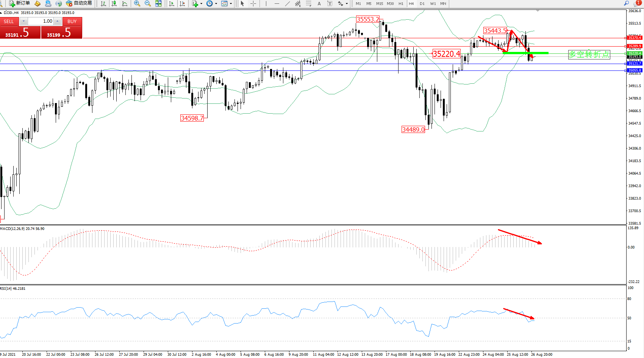
Task: Click the New Order (新订单) button
Action: click(20, 3)
